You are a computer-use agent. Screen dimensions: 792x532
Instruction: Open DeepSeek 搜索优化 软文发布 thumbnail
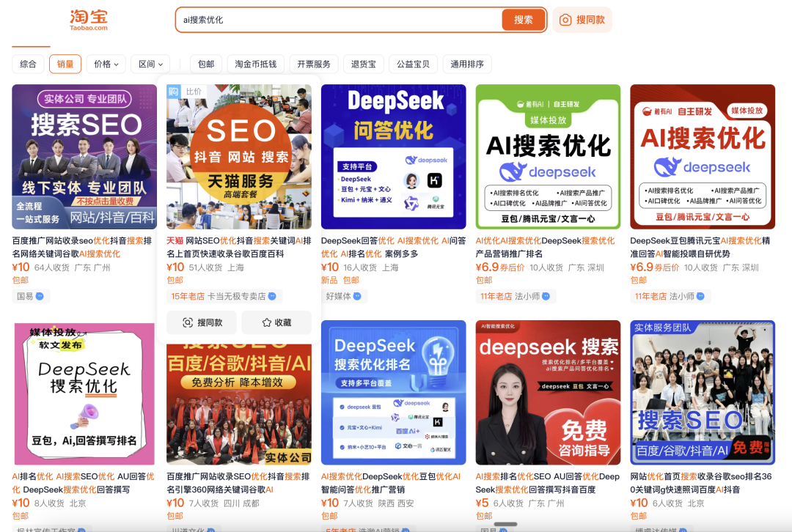(x=84, y=394)
